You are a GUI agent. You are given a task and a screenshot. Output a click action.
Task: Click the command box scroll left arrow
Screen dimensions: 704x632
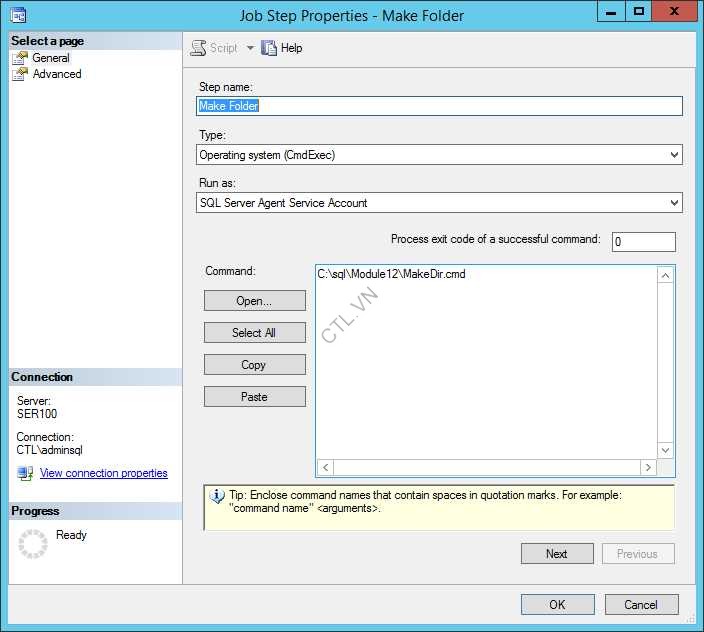(326, 467)
